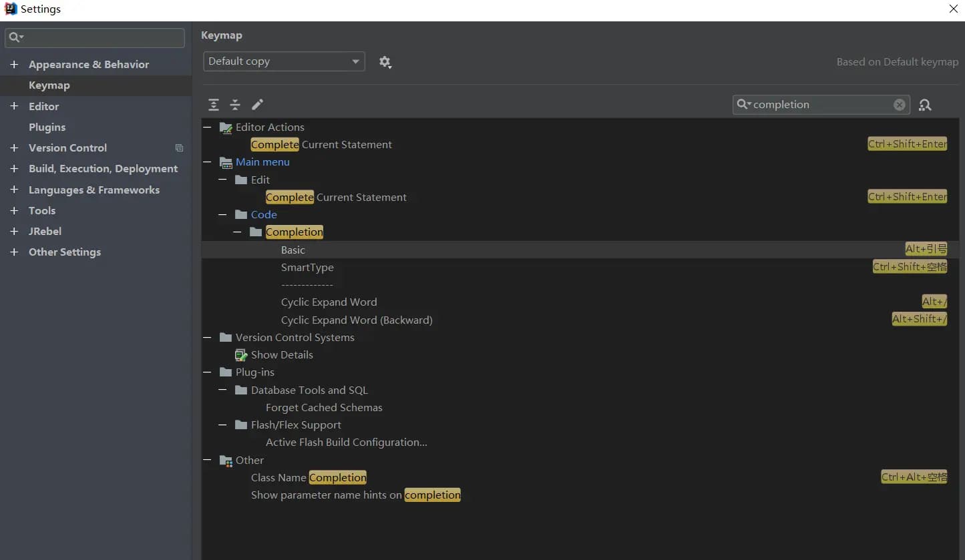Expand the Other Settings node
This screenshot has height=560, width=965.
point(14,252)
